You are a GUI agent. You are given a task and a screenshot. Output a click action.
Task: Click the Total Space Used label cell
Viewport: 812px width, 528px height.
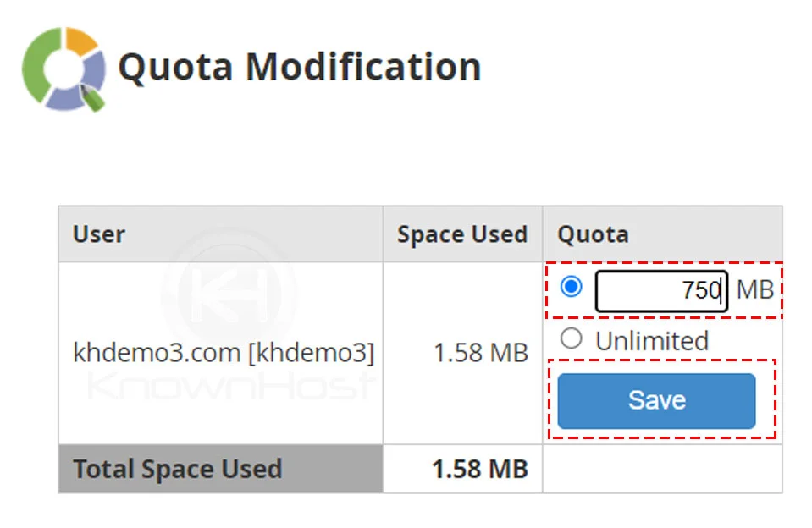click(177, 469)
